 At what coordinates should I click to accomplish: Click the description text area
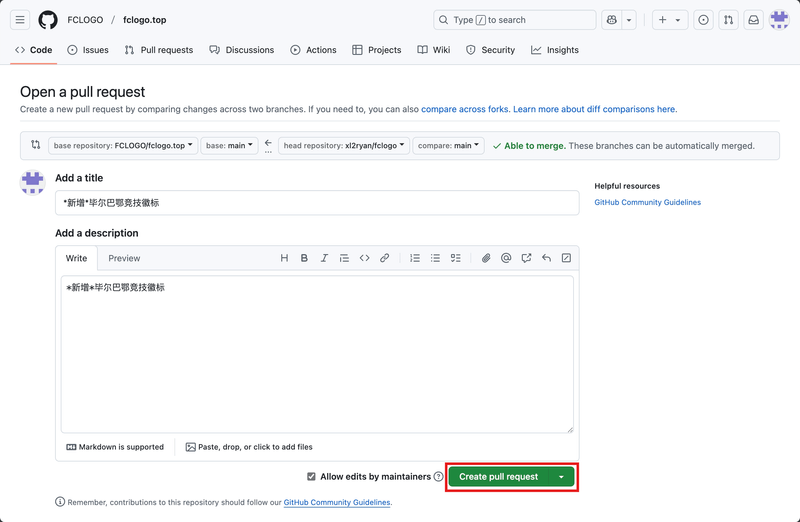(317, 354)
